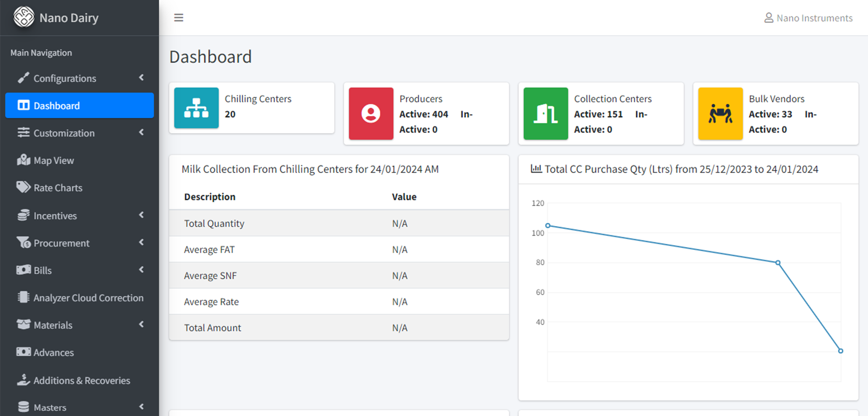
Task: Click the yellow Bulk Vendors icon
Action: coord(720,113)
